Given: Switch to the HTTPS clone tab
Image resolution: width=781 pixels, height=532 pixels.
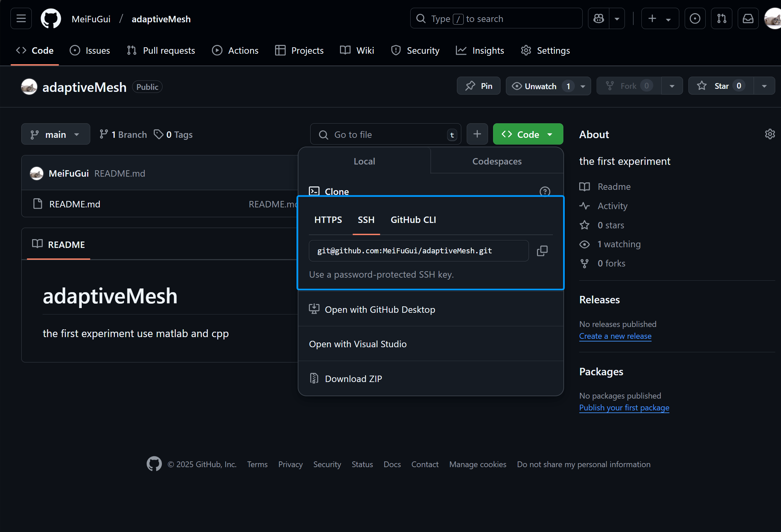Looking at the screenshot, I should point(328,220).
